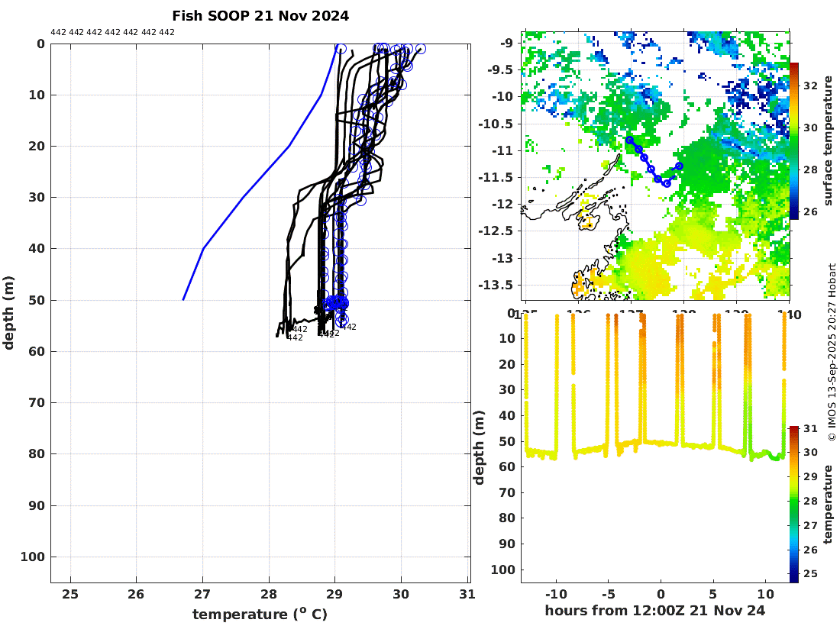Click the 100 depth tick on the left profile plot
This screenshot has height=626, width=840.
pos(33,557)
